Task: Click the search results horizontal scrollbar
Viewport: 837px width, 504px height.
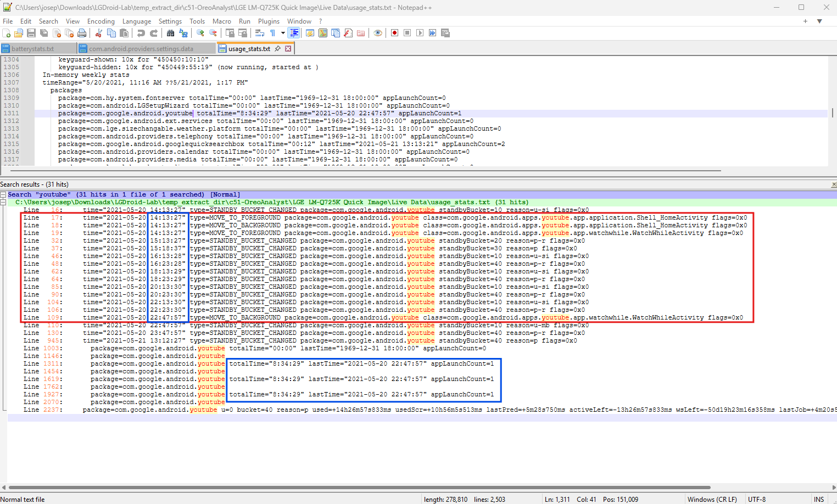Action: tap(360, 487)
